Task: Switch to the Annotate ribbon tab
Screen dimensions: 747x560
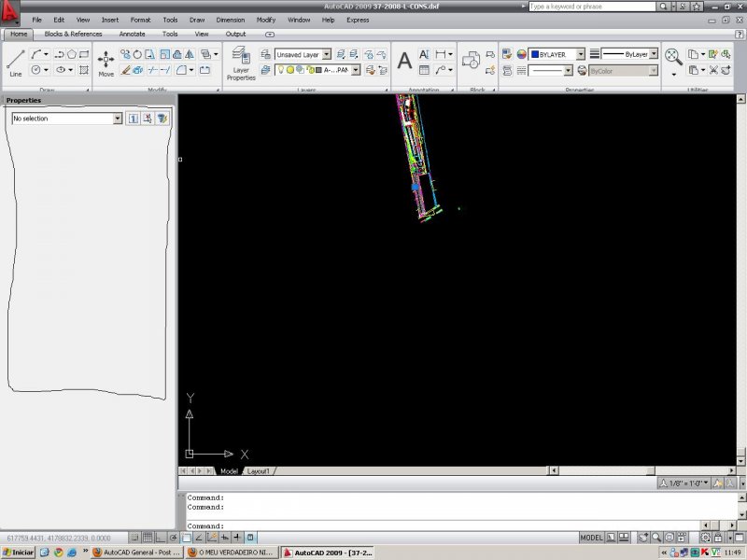Action: [x=132, y=34]
